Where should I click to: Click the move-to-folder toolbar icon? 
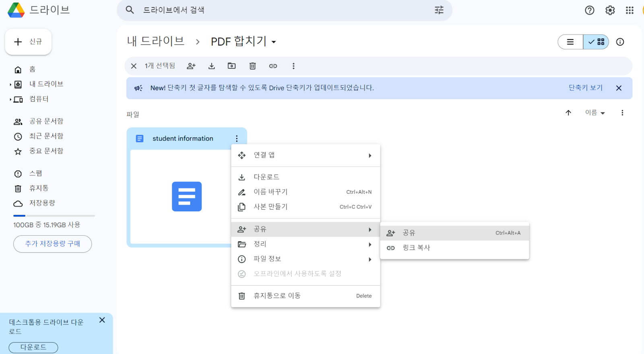click(x=232, y=66)
